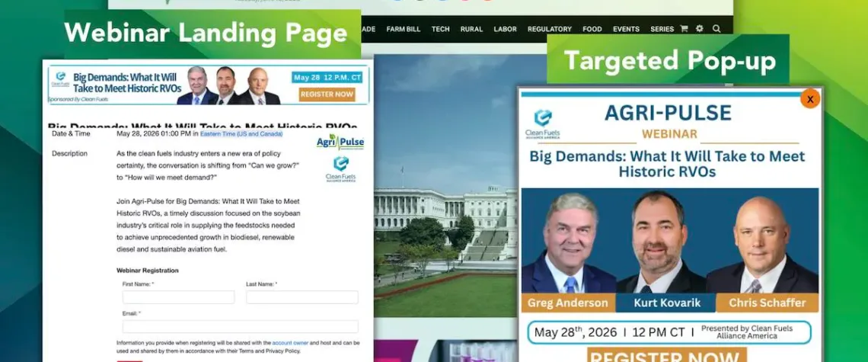
Task: Follow the account owner link
Action: 290,343
